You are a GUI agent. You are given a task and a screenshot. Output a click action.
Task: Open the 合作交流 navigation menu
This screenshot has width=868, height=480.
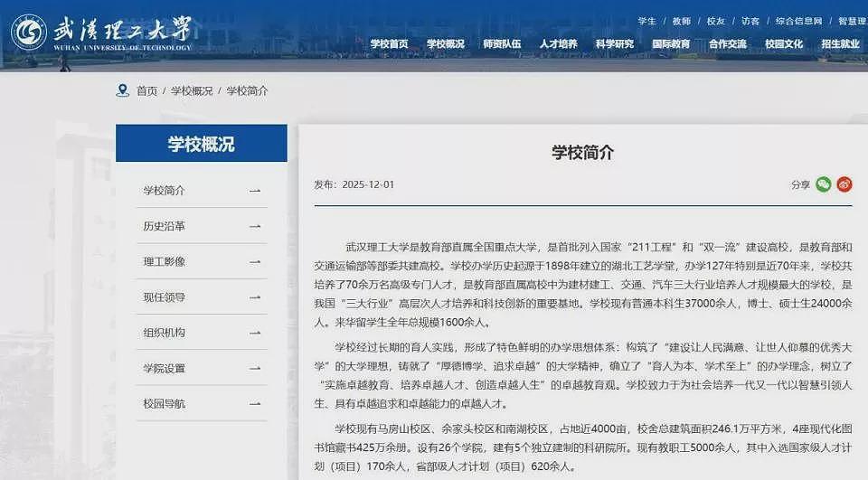click(x=727, y=43)
